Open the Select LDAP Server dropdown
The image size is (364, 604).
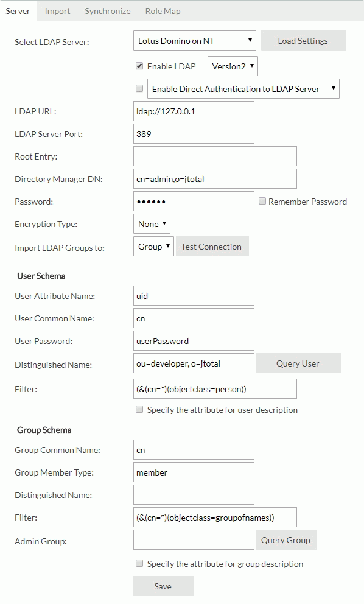pos(193,40)
